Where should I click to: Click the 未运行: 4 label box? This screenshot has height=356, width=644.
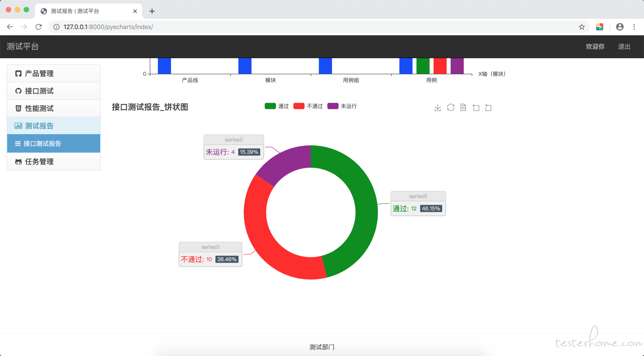point(234,147)
